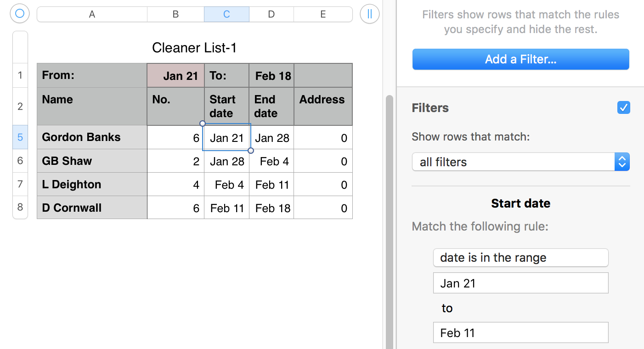Open the "all filters" match dropdown
Viewport: 644px width, 349px height.
[x=520, y=162]
